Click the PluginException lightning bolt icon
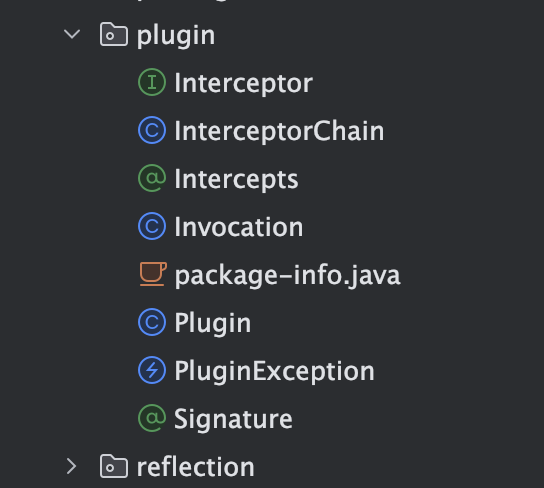Screen dimensions: 544x488 click(x=152, y=370)
